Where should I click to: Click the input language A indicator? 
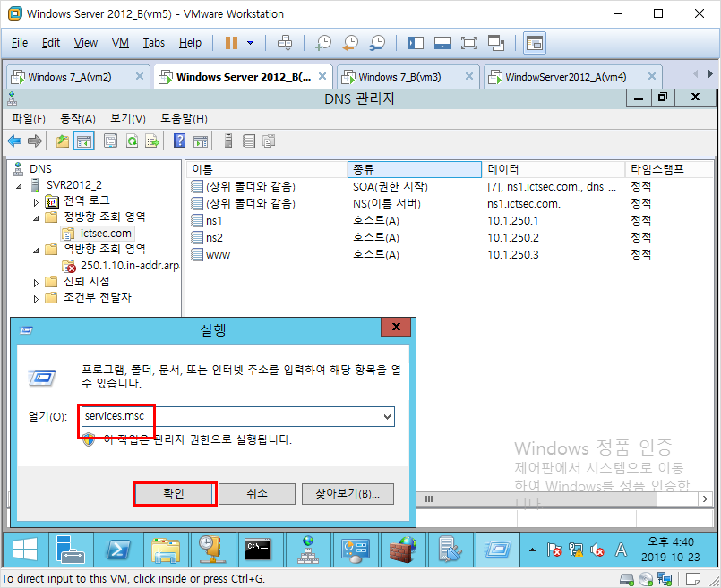[621, 550]
